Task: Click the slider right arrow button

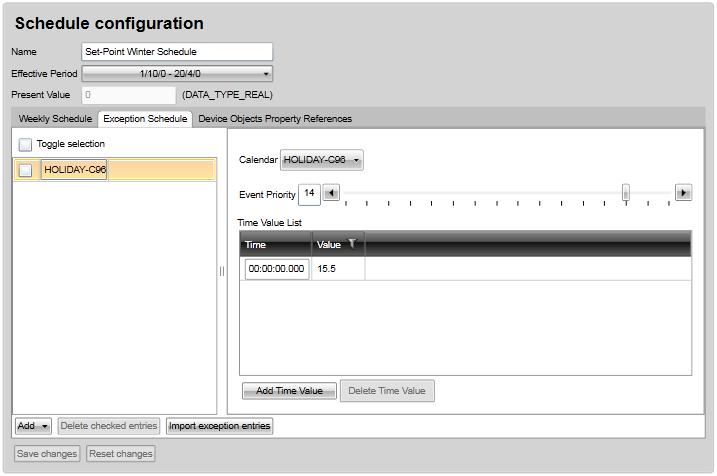Action: [684, 193]
